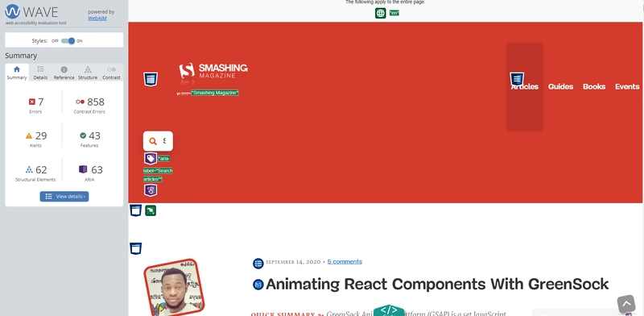Open the Reference tab
Image resolution: width=644 pixels, height=316 pixels.
64,73
